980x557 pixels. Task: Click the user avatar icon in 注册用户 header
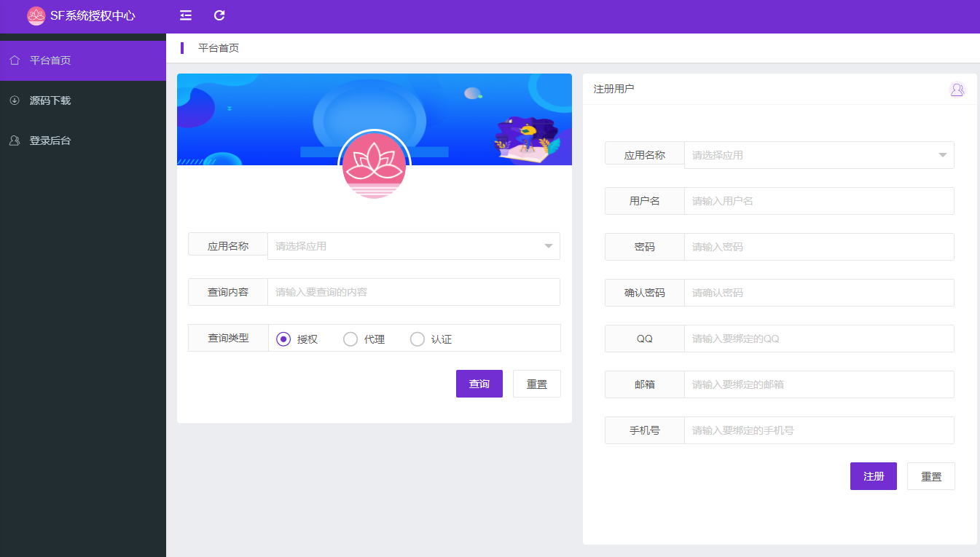(957, 90)
